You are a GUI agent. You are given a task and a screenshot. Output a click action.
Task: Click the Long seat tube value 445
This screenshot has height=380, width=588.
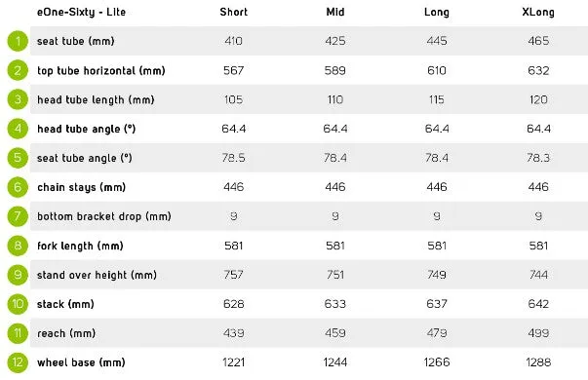(437, 41)
